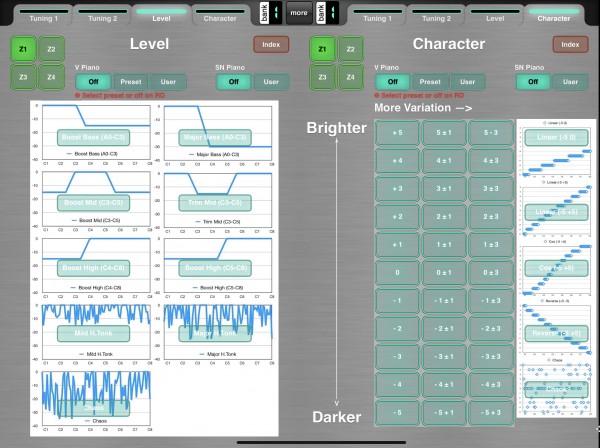The width and height of the screenshot is (600, 448).
Task: Set V Piano to Preset in Character panel
Action: pos(430,82)
